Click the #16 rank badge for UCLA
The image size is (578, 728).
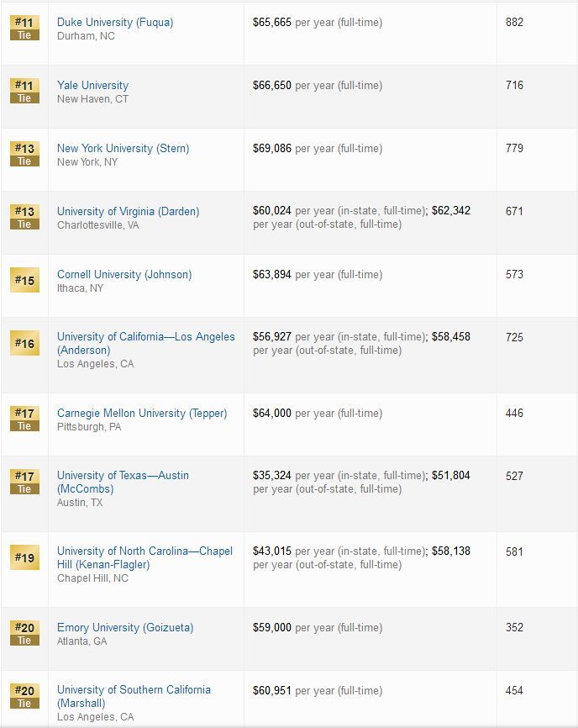[x=24, y=343]
